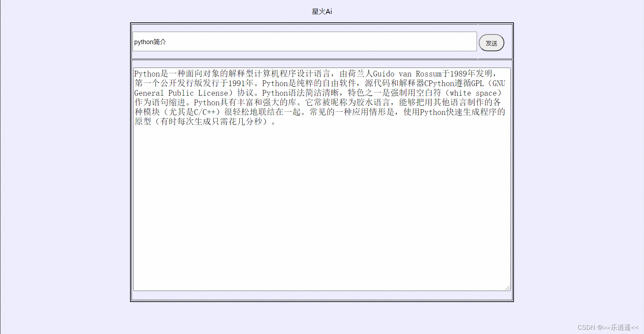The width and height of the screenshot is (644, 334).
Task: Click inside the Python response textarea
Action: point(322,179)
